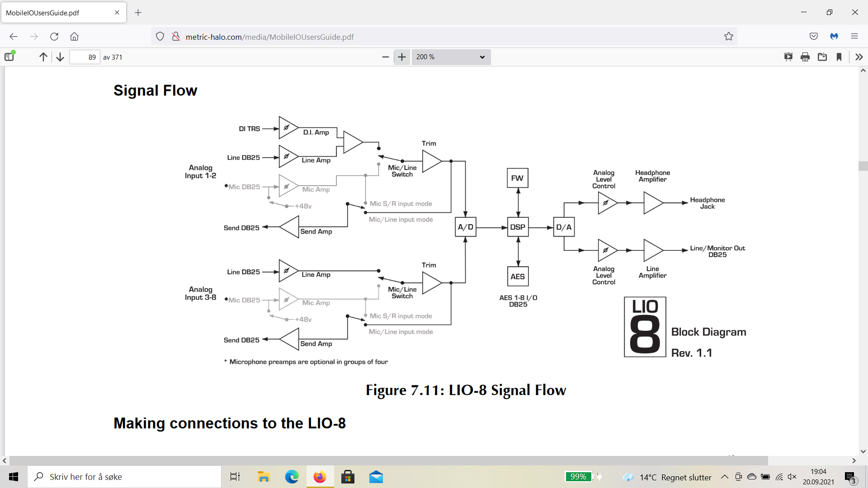Open PDF current view bookmark icon

[x=839, y=57]
